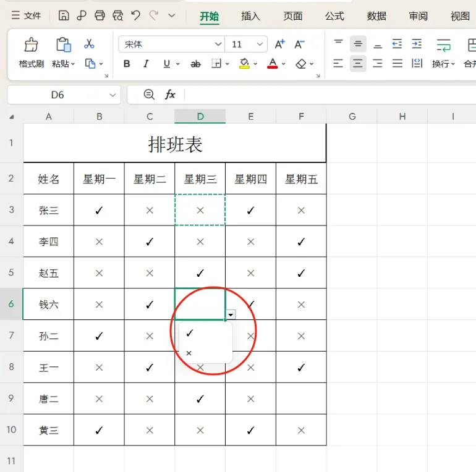Open print preview icon
This screenshot has width=476, height=472.
(118, 15)
